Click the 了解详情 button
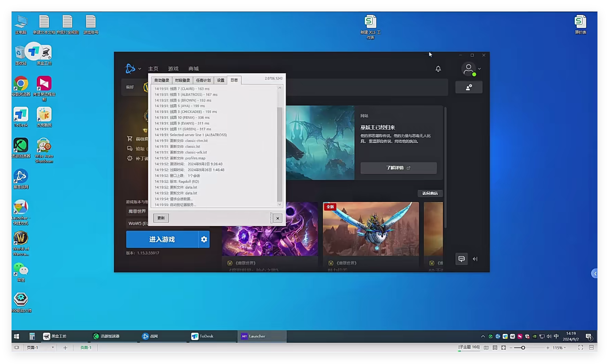The image size is (609, 364). click(398, 168)
